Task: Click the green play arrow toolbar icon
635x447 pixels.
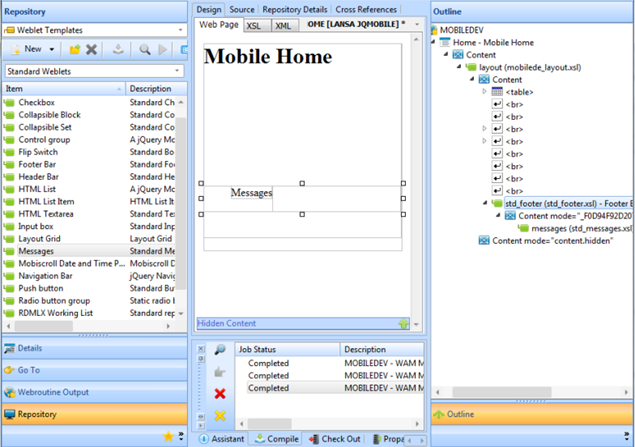Action: pyautogui.click(x=162, y=49)
